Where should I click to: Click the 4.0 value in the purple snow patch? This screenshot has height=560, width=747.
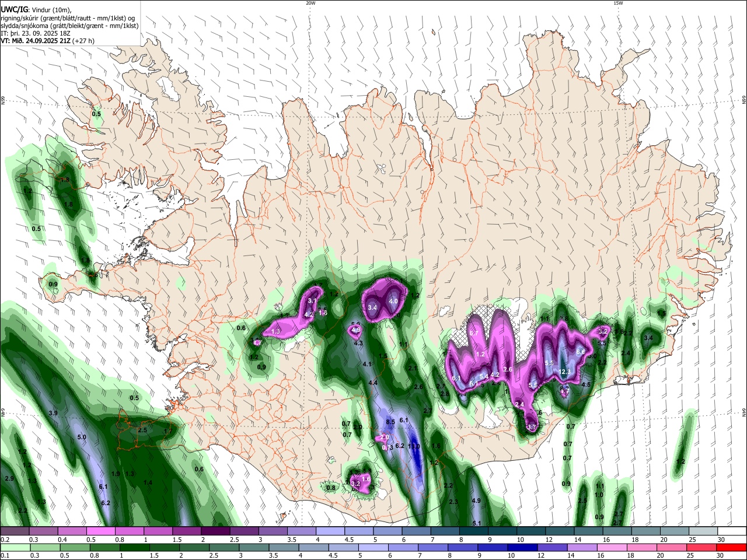pos(393,302)
